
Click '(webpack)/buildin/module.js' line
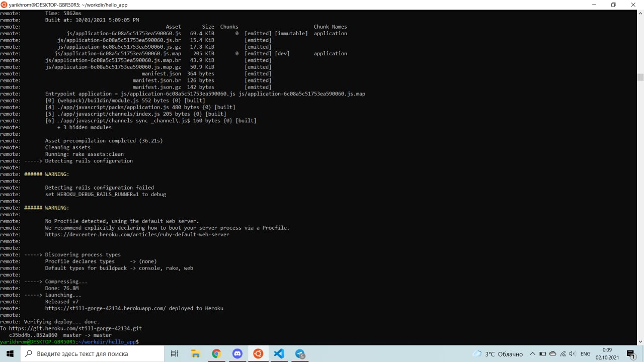(125, 101)
